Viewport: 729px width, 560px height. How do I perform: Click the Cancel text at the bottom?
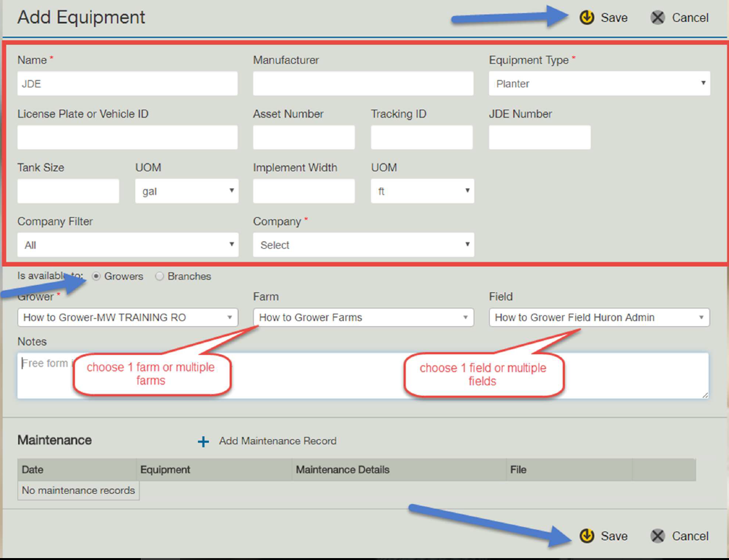tap(690, 536)
